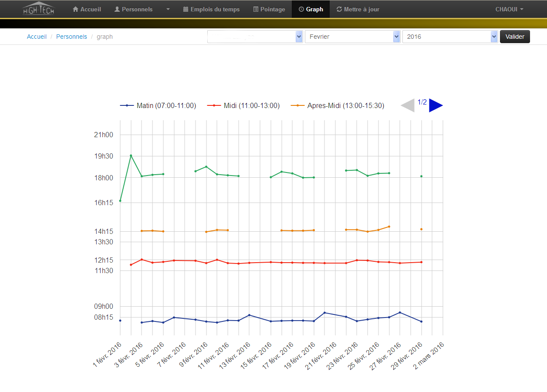Click Mettre à jour refresh item
Image resolution: width=547 pixels, height=392 pixels.
[x=358, y=9]
